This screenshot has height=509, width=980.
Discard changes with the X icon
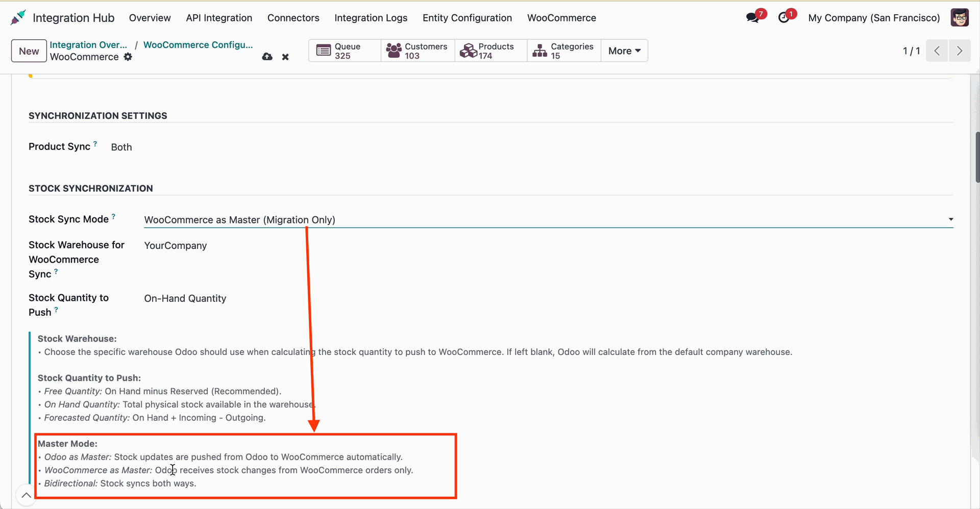tap(285, 57)
